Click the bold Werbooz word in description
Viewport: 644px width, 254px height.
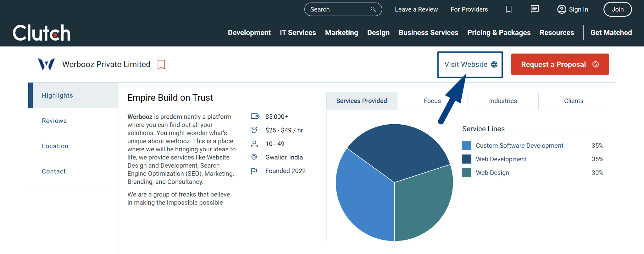(x=140, y=117)
